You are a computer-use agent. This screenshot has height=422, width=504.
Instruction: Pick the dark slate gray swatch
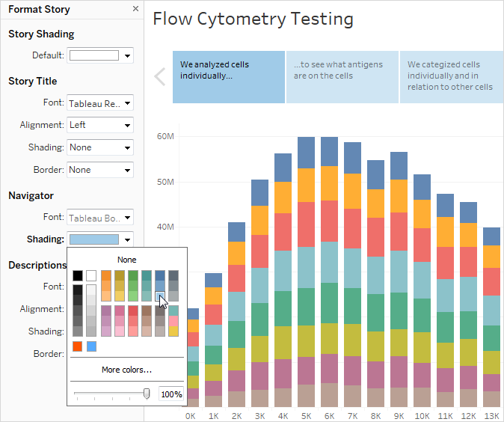click(x=173, y=275)
